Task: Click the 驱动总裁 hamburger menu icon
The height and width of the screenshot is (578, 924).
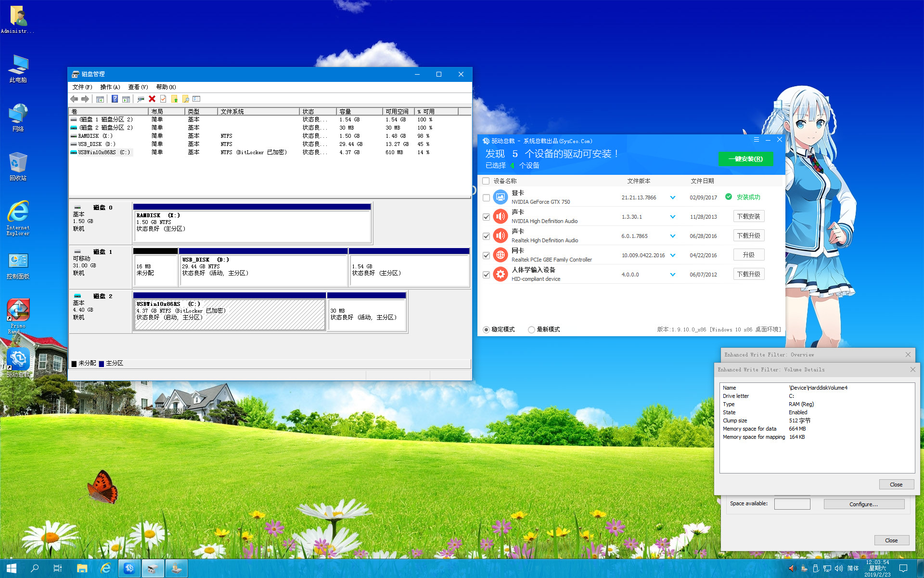Action: point(757,140)
